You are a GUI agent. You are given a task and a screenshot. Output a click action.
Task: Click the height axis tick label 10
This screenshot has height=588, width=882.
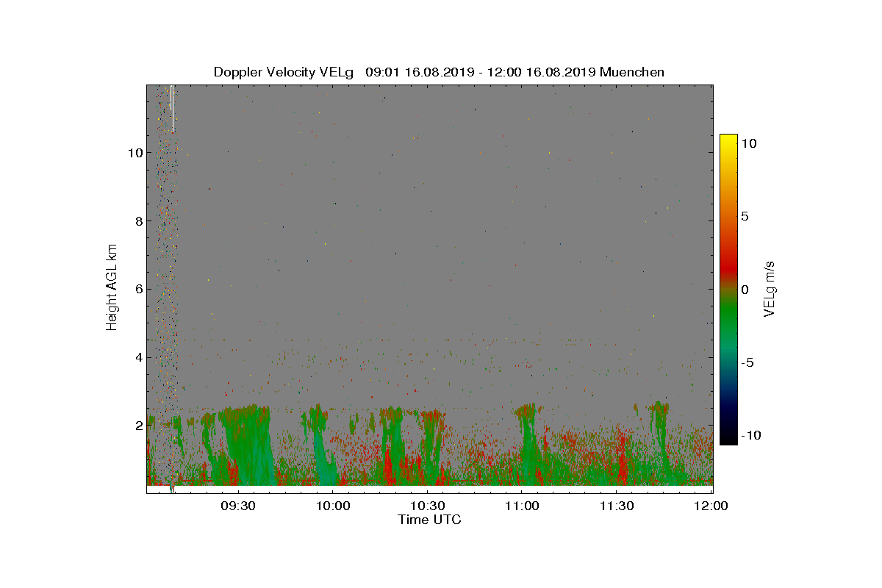[x=135, y=153]
